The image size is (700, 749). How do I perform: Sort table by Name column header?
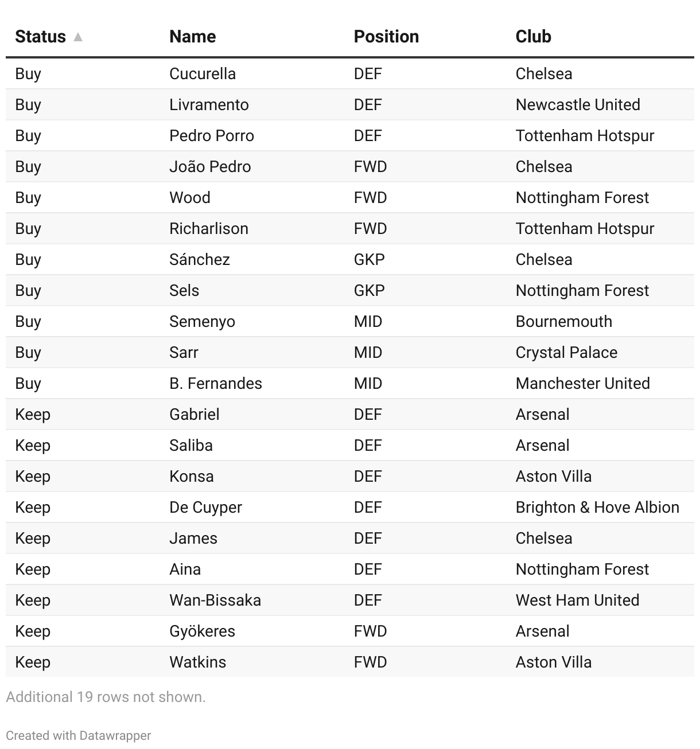(x=192, y=37)
